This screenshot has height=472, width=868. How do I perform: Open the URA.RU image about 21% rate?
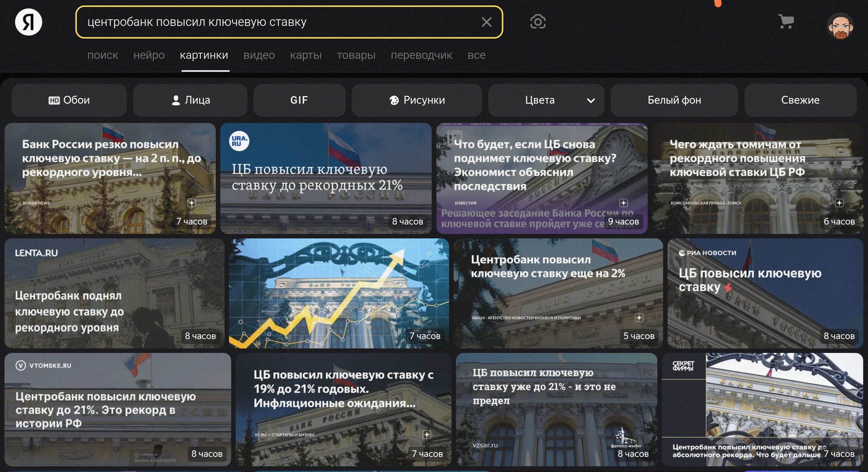326,178
